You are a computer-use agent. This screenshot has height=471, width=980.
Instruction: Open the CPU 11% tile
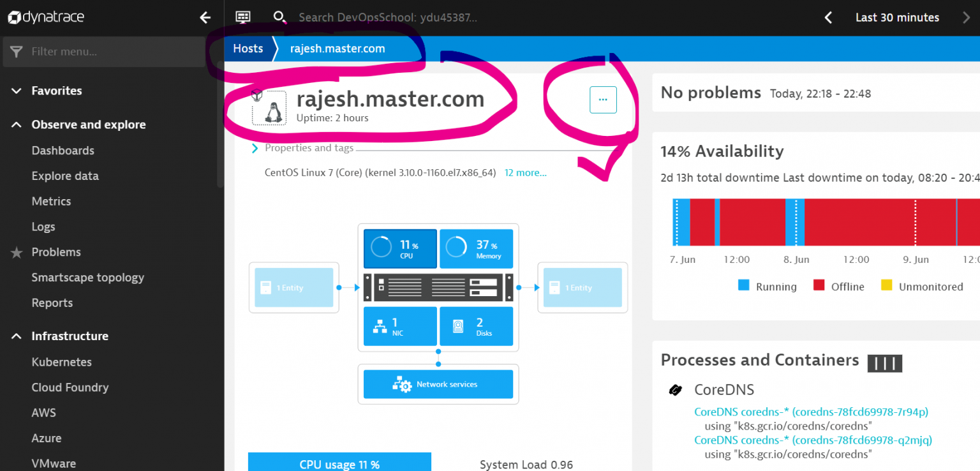pos(400,248)
